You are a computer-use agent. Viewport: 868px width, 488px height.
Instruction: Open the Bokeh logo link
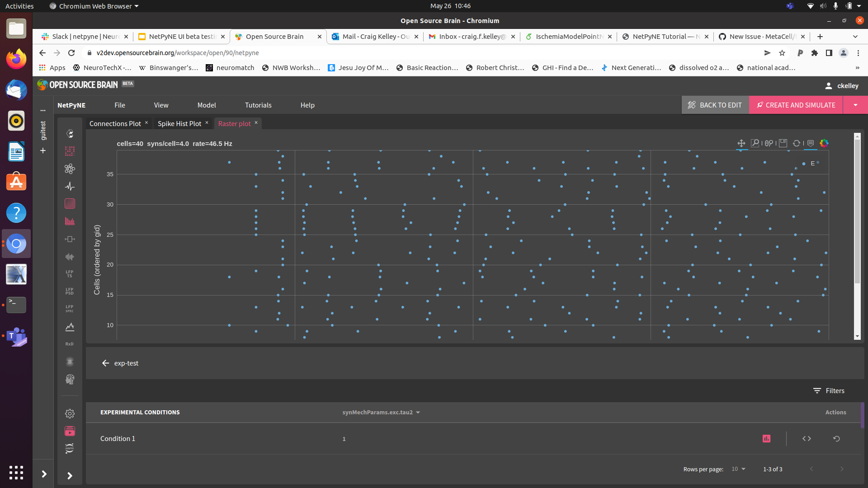click(824, 143)
